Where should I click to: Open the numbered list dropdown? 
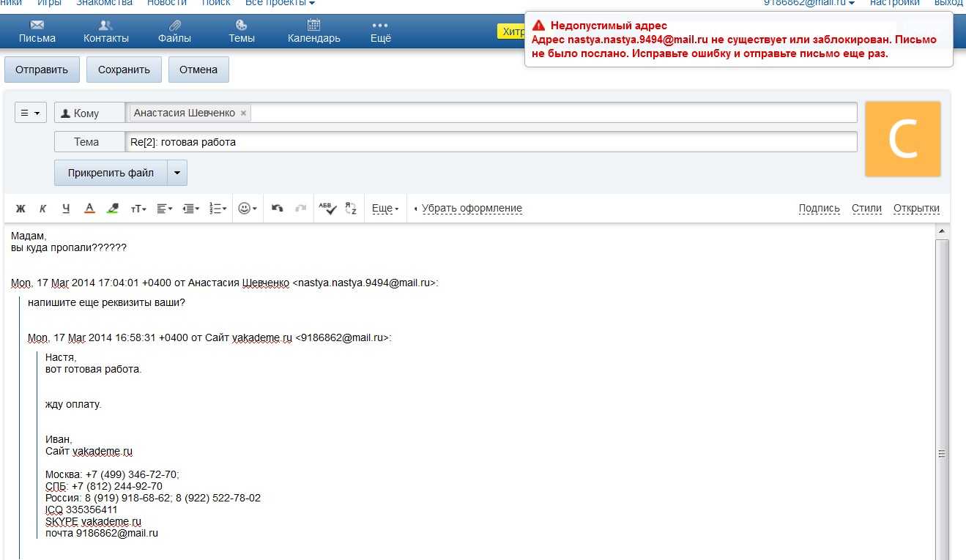click(218, 209)
